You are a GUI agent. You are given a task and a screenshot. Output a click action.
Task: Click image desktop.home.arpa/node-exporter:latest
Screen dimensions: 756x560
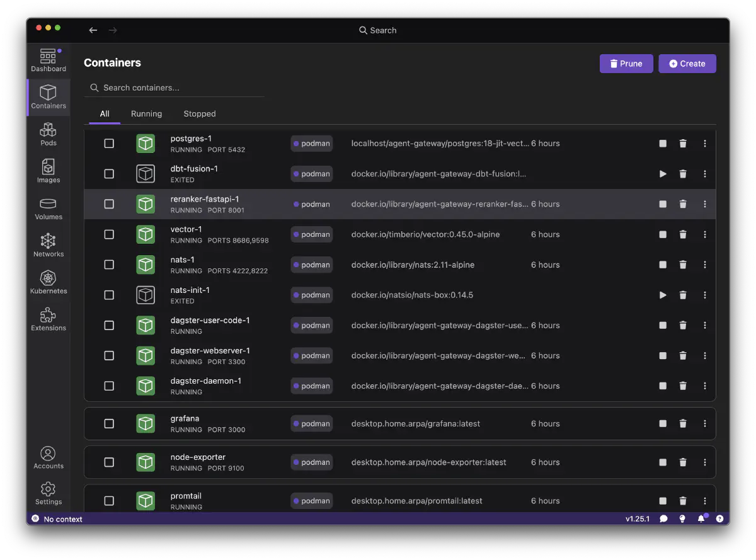tap(428, 462)
